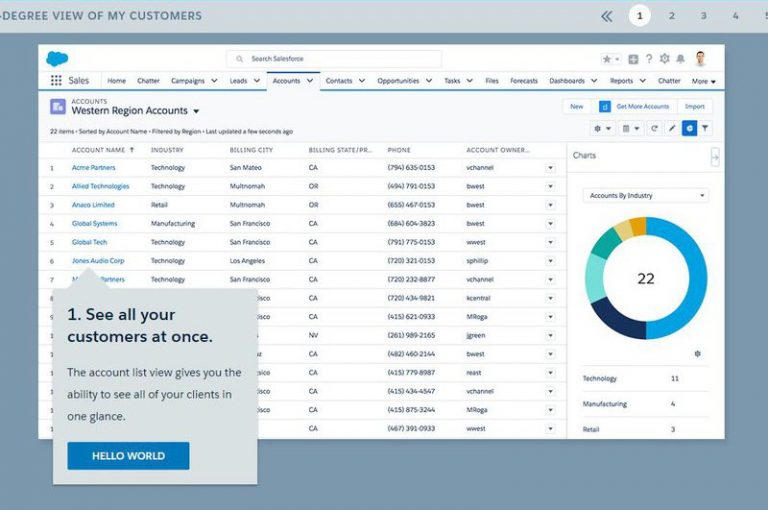Open Dashboards tab dropdown arrow
The height and width of the screenshot is (510, 768).
click(x=594, y=81)
